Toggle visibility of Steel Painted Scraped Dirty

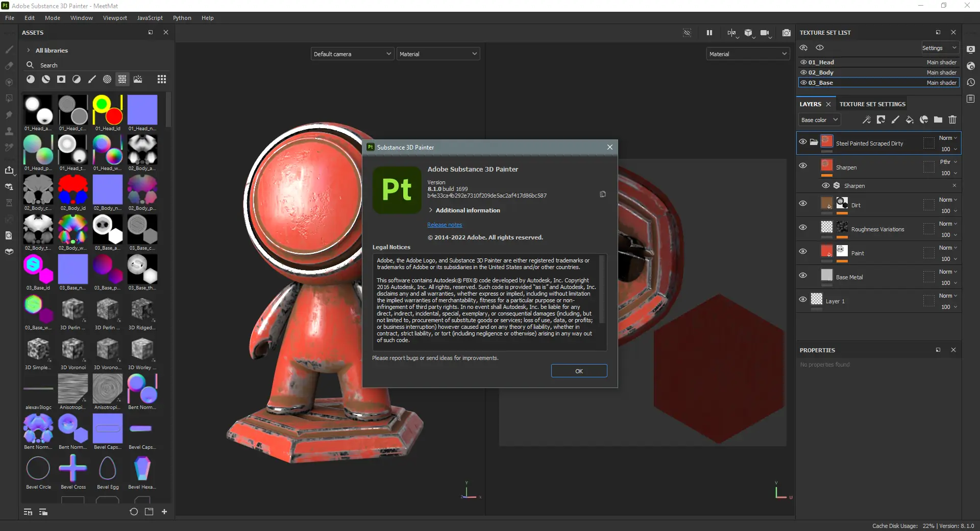[x=803, y=141]
